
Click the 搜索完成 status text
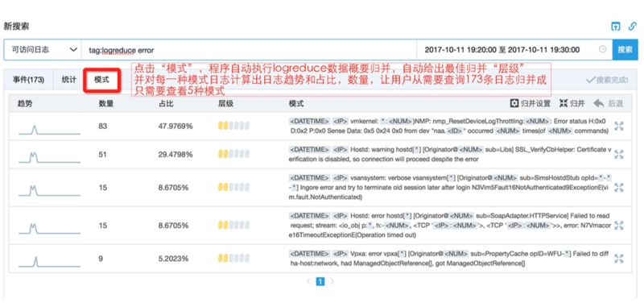(x=607, y=80)
